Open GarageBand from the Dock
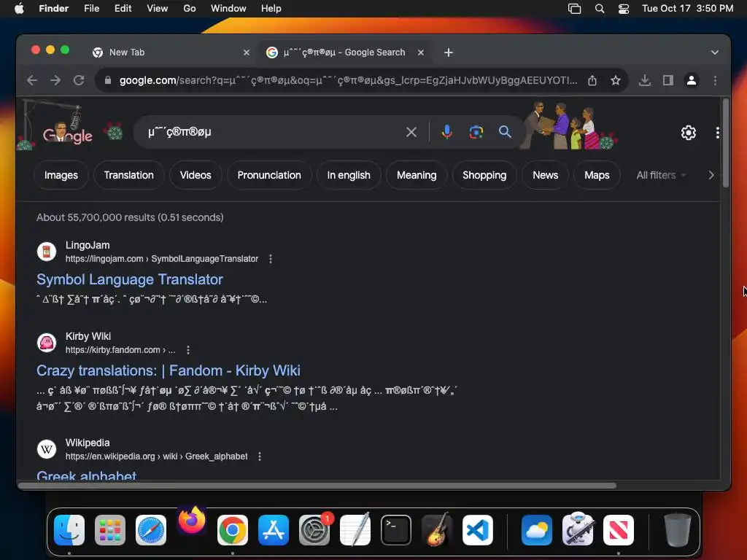Image resolution: width=747 pixels, height=560 pixels. pyautogui.click(x=437, y=529)
